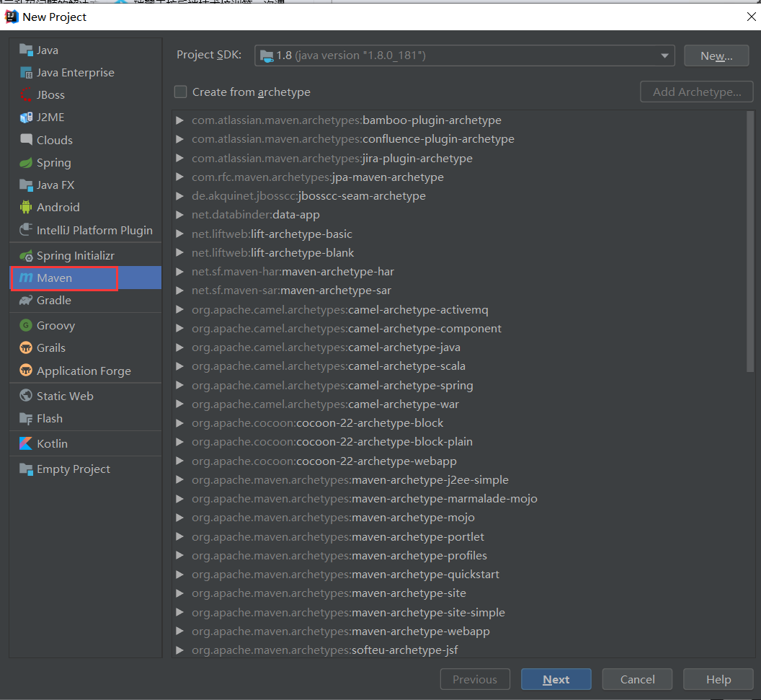Select Gradle project type
This screenshot has width=761, height=700.
point(86,301)
